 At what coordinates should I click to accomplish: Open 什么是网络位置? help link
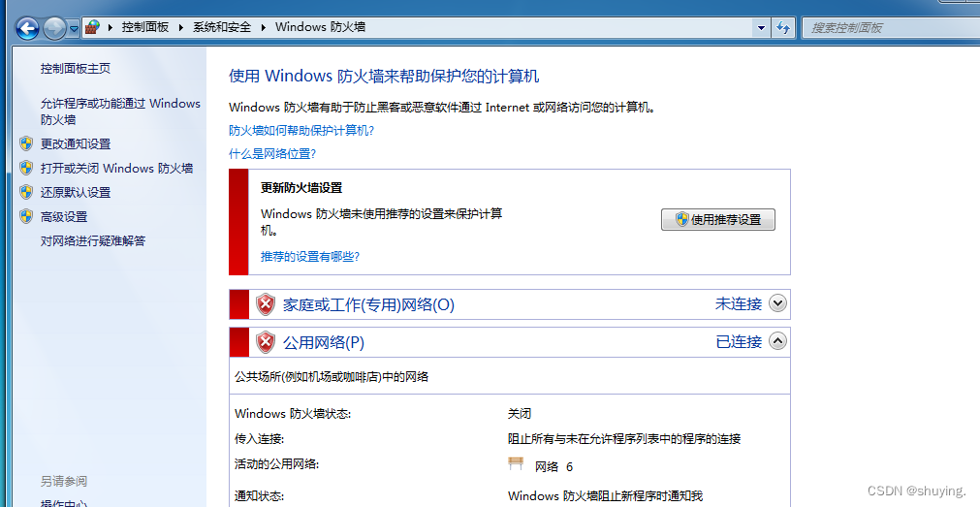(x=272, y=154)
